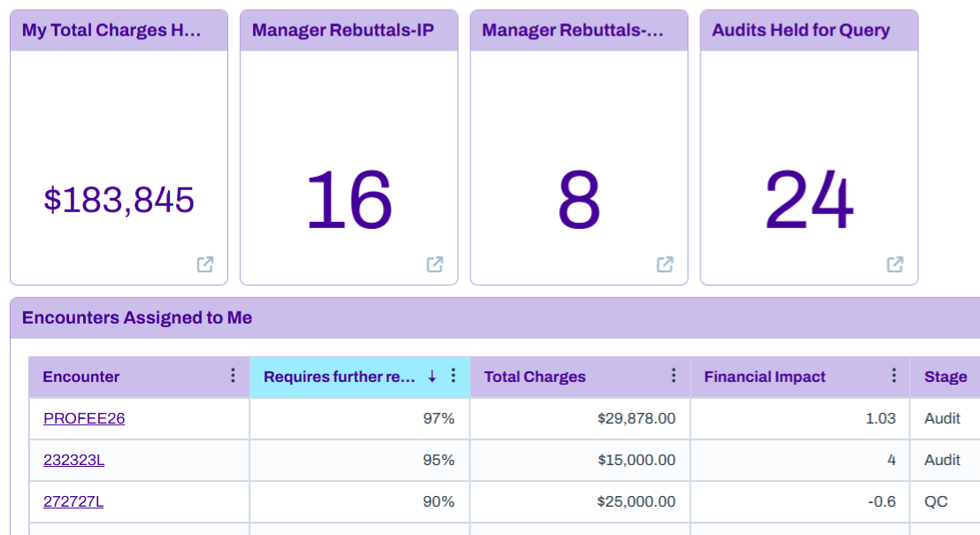Viewport: 980px width, 535px height.
Task: Open Total Charges column options menu
Action: click(x=673, y=376)
